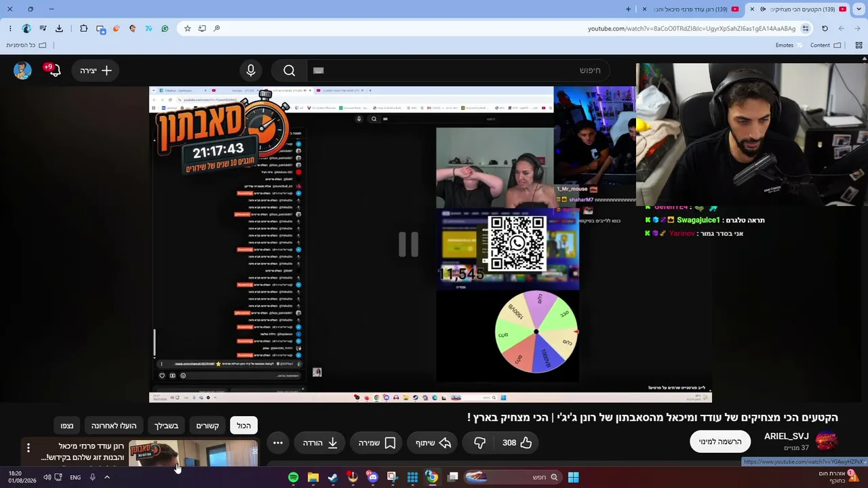Viewport: 868px width, 488px height.
Task: Click the Windows taskbar search box
Action: pyautogui.click(x=512, y=477)
